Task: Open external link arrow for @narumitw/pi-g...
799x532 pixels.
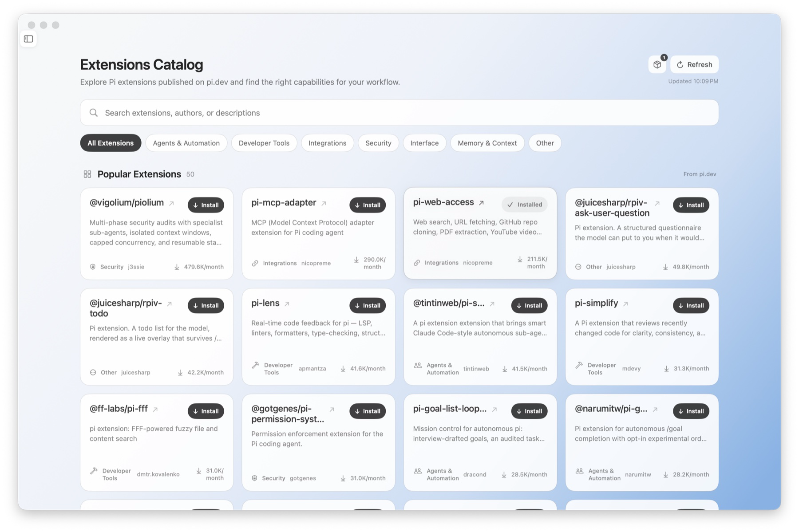Action: coord(655,410)
